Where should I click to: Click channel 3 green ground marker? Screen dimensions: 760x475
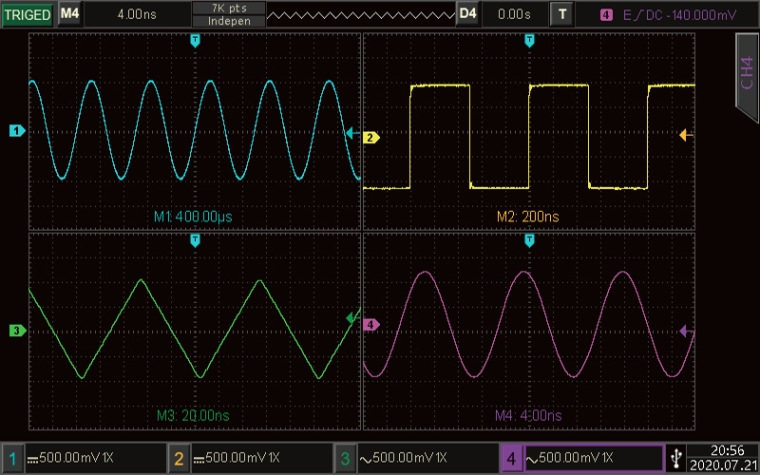click(x=15, y=330)
